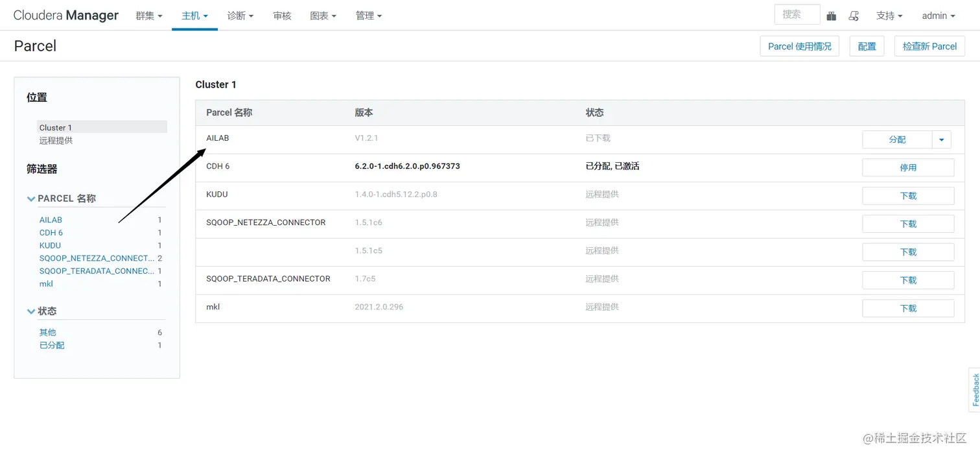Click 下载 button for KUDU
Viewport: 980px width, 458px height.
(908, 195)
